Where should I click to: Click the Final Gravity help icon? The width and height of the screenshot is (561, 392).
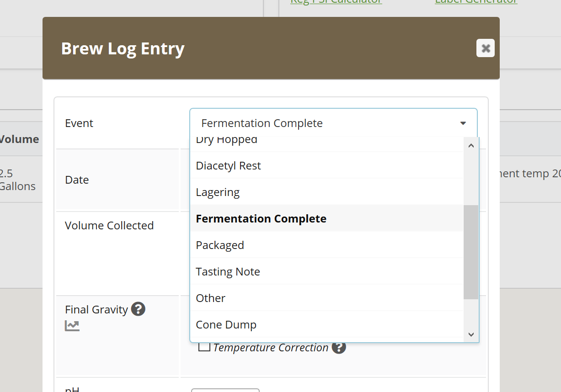click(x=138, y=309)
